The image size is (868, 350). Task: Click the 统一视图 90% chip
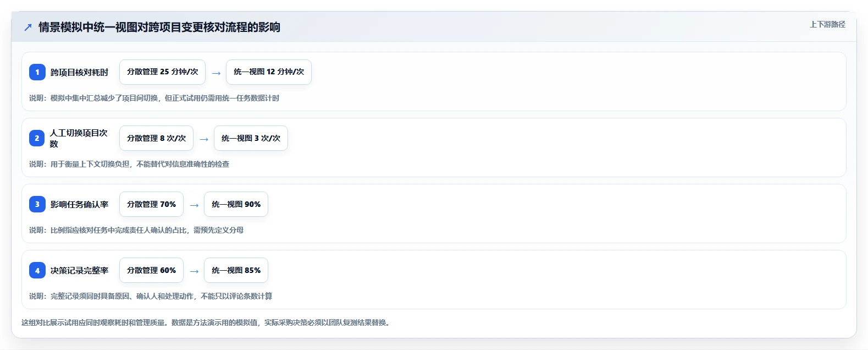(x=236, y=204)
